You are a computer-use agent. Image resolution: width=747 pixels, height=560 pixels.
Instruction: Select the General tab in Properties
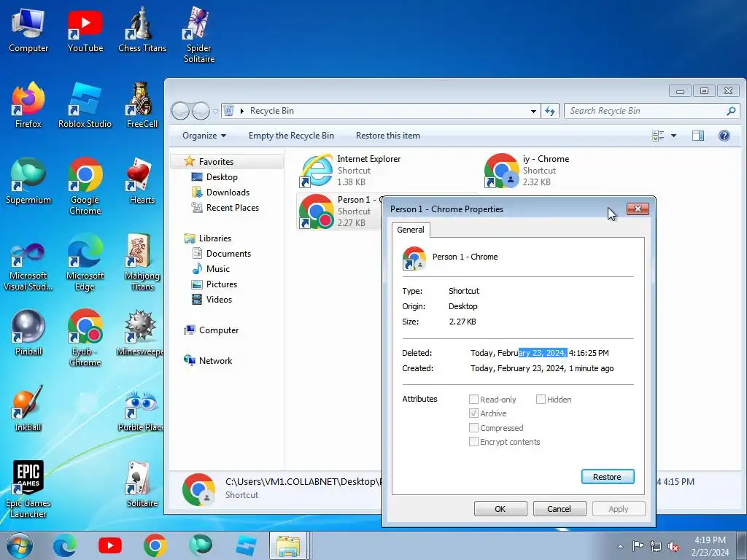[411, 230]
